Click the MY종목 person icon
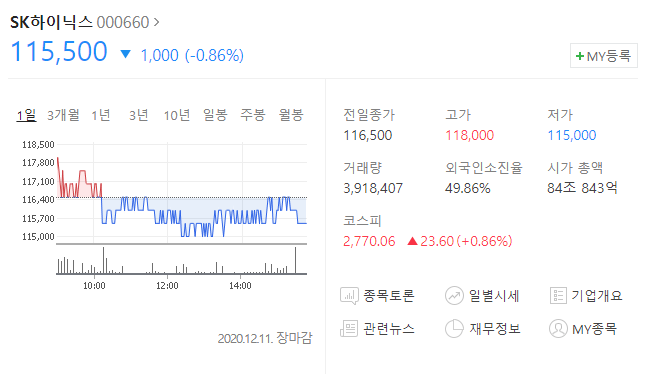This screenshot has height=374, width=654. 558,329
